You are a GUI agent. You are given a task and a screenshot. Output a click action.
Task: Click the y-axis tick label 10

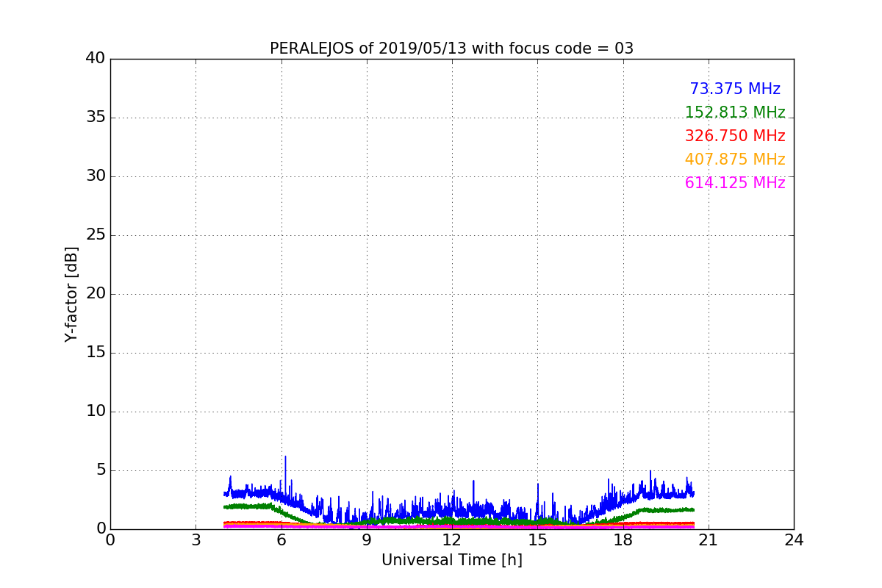95,411
